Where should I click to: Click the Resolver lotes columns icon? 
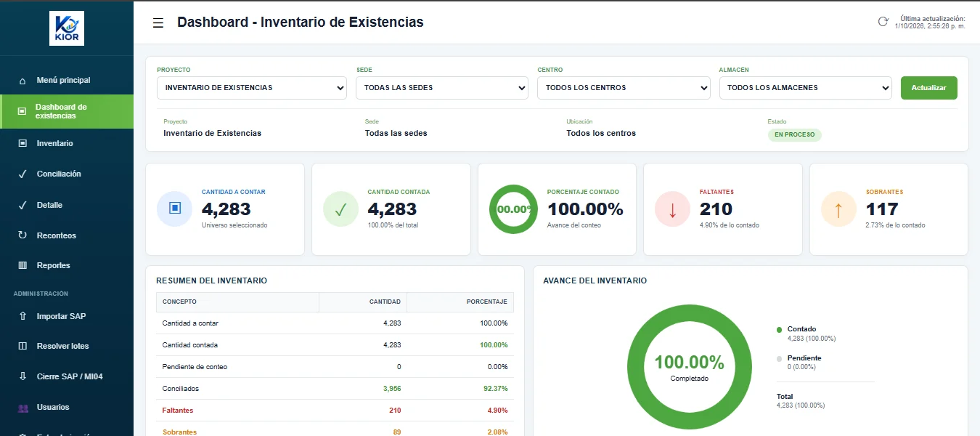pyautogui.click(x=23, y=346)
